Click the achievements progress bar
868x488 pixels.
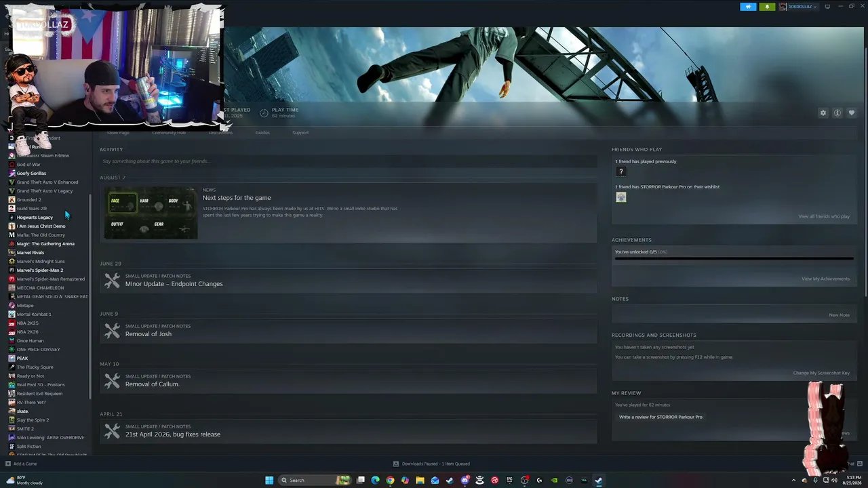734,258
